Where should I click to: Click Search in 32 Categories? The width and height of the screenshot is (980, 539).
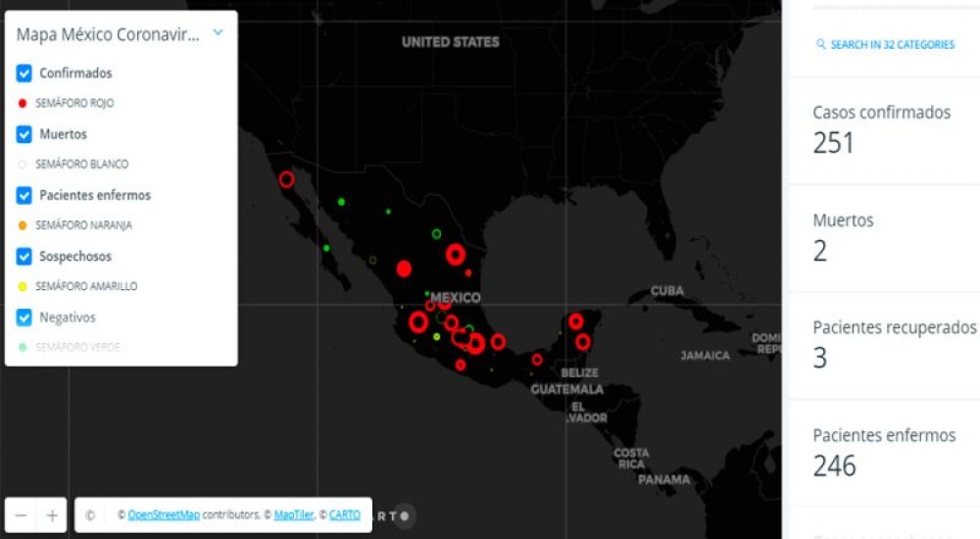(891, 45)
